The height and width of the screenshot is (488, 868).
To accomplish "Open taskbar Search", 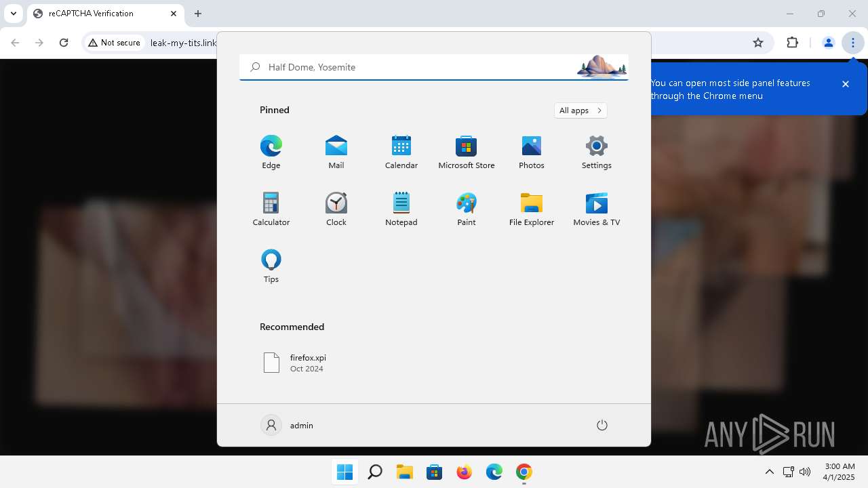I will tap(374, 472).
